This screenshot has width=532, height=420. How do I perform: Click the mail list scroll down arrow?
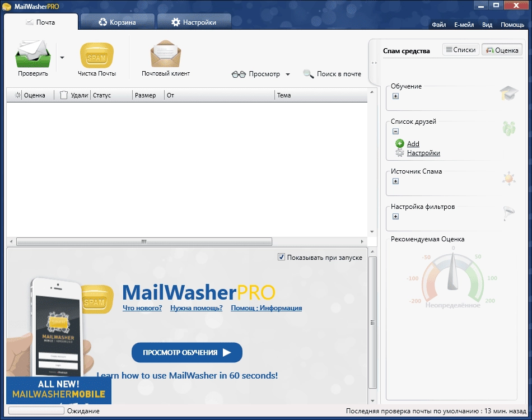pos(372,232)
